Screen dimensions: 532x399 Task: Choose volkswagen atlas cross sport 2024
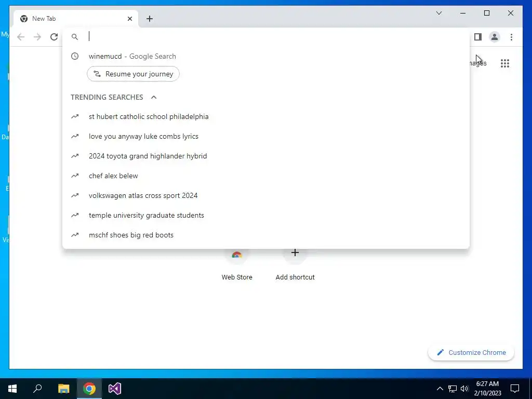click(x=266, y=195)
